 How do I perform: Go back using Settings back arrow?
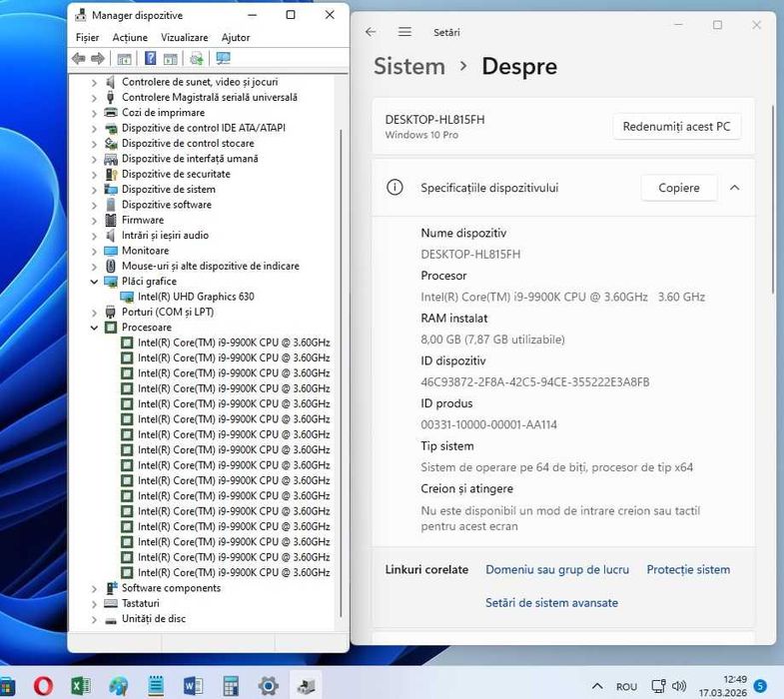pos(371,32)
